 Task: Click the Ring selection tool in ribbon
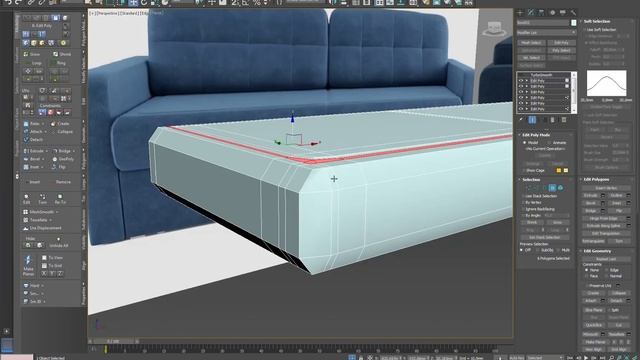click(x=58, y=63)
